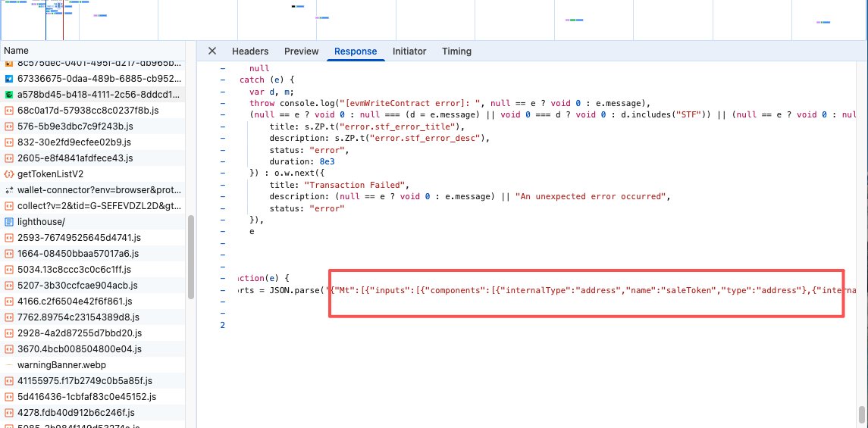Switch to the Timing tab
Viewport: 868px width, 428px height.
point(456,52)
